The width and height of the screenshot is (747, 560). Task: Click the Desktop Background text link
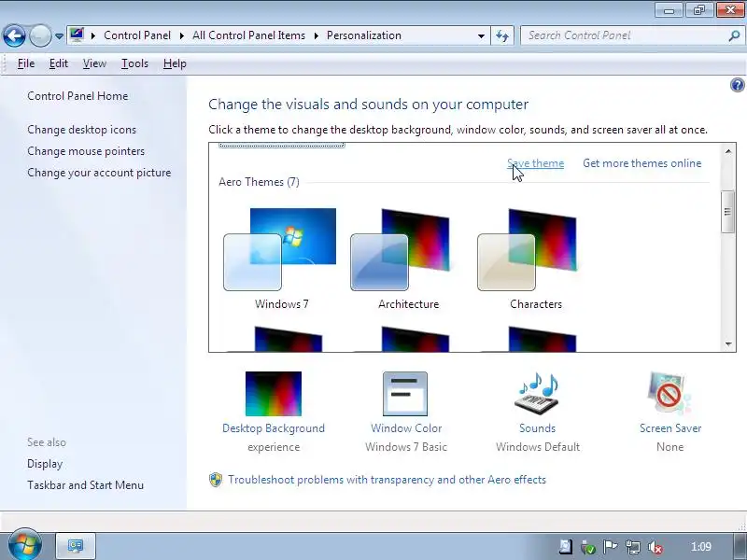tap(274, 428)
